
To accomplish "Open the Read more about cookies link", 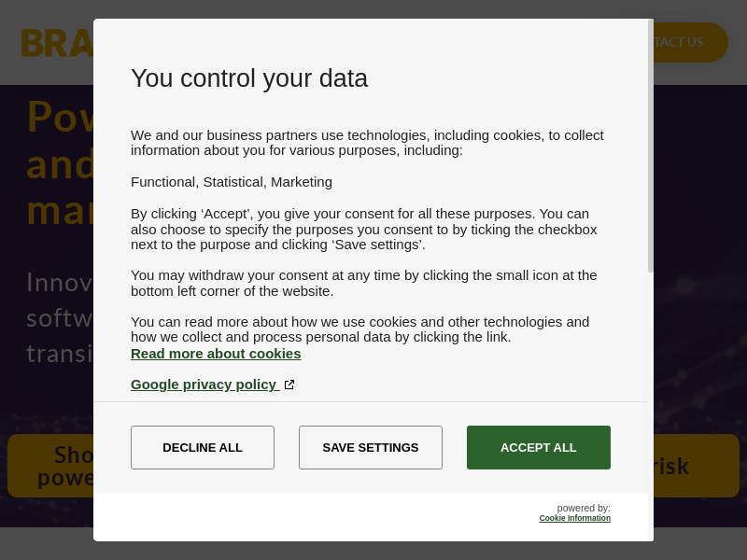I will point(216,353).
